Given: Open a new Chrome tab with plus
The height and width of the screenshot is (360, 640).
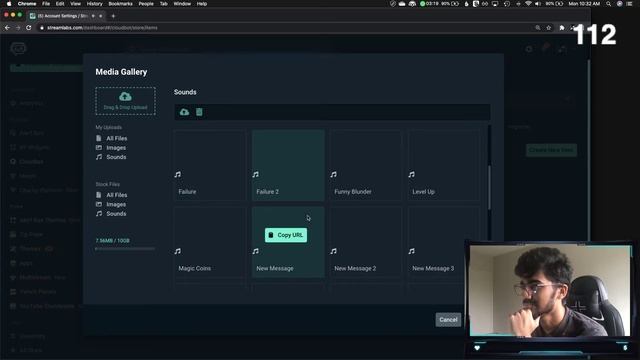Looking at the screenshot, I should pos(113,16).
